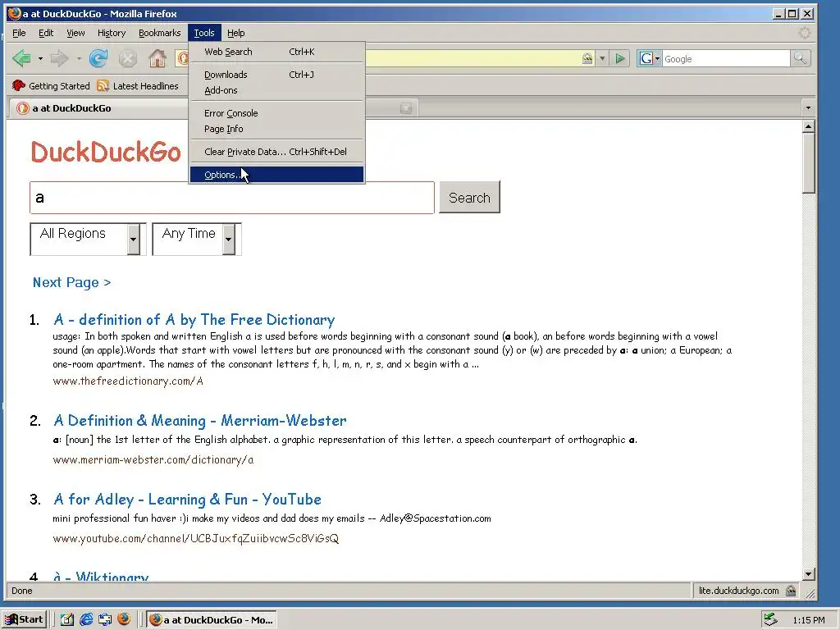The image size is (840, 630).
Task: Close the tab with the tab close icon
Action: click(406, 109)
